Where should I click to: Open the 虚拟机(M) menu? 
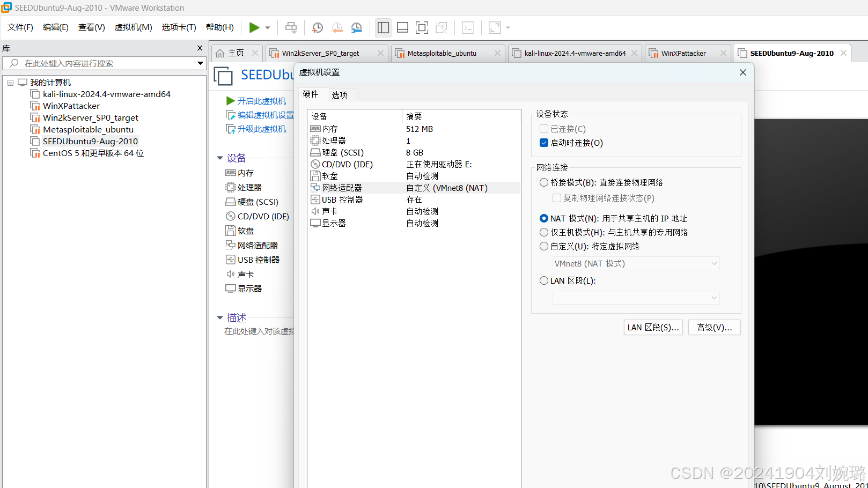(134, 27)
